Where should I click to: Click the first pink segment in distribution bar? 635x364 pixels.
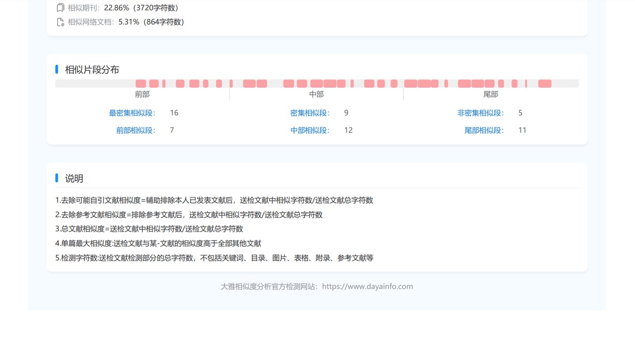(141, 83)
